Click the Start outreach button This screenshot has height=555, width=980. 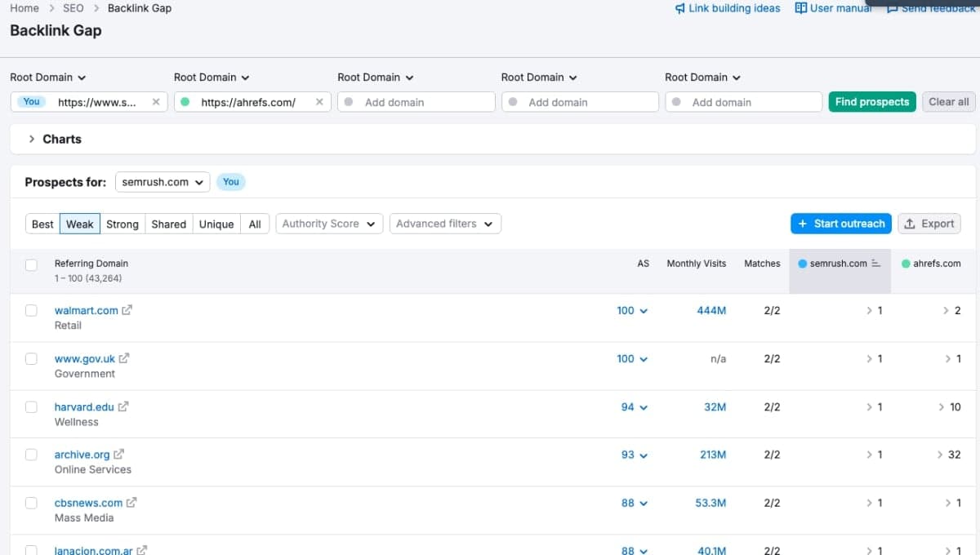click(841, 224)
